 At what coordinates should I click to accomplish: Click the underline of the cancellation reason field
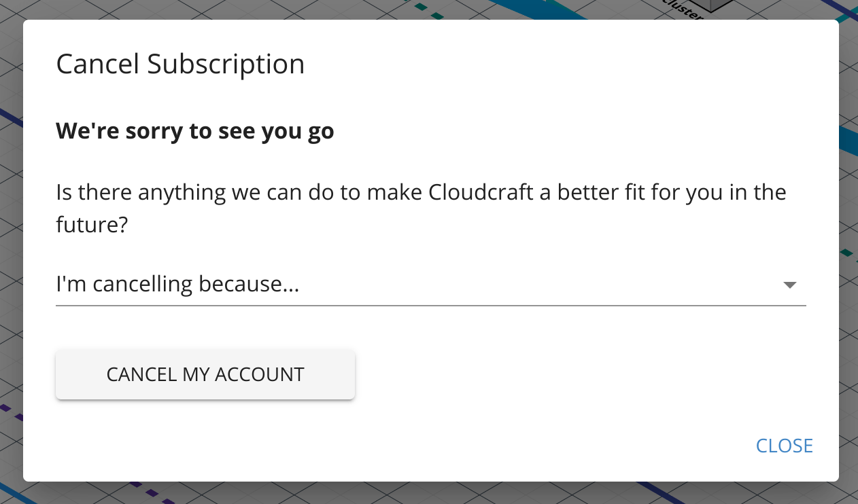click(x=430, y=306)
